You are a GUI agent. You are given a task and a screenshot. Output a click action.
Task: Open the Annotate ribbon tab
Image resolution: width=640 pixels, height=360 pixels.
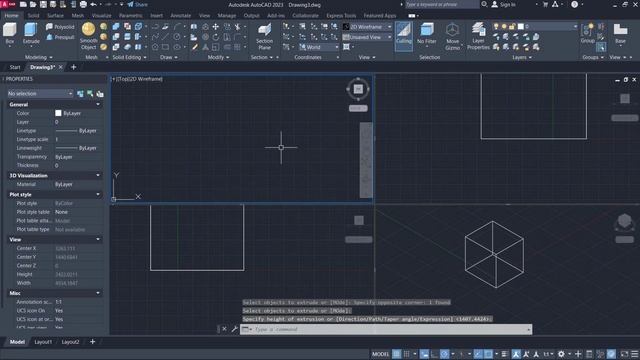[x=180, y=16]
